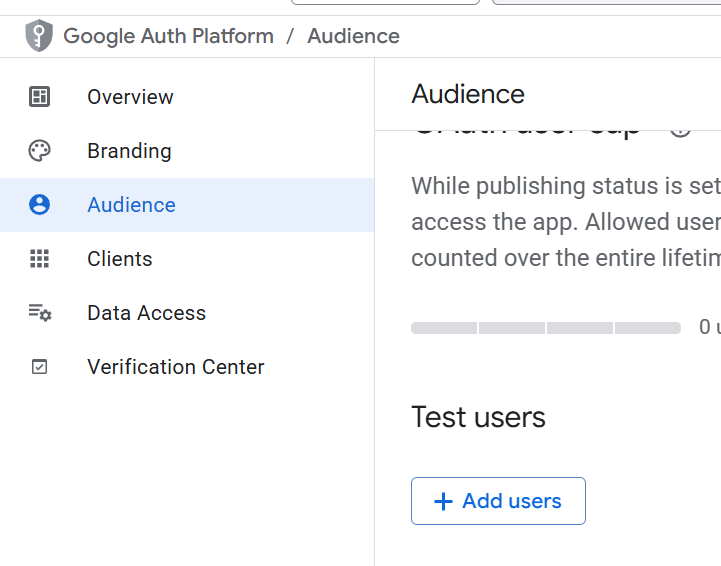Click the help icon beside OAuth user cap
This screenshot has height=566, width=721.
681,129
